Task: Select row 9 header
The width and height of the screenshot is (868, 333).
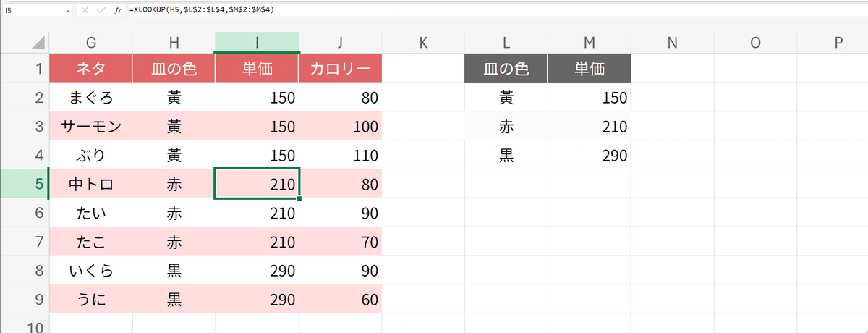Action: (24, 300)
